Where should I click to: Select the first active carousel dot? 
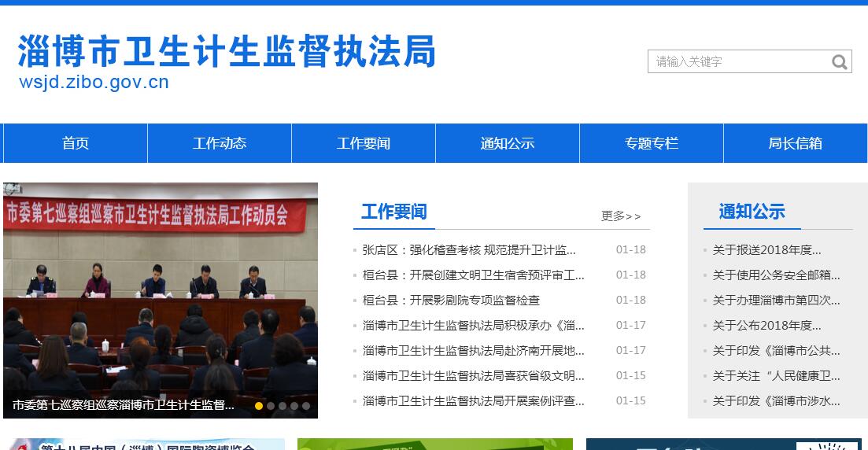click(x=259, y=406)
